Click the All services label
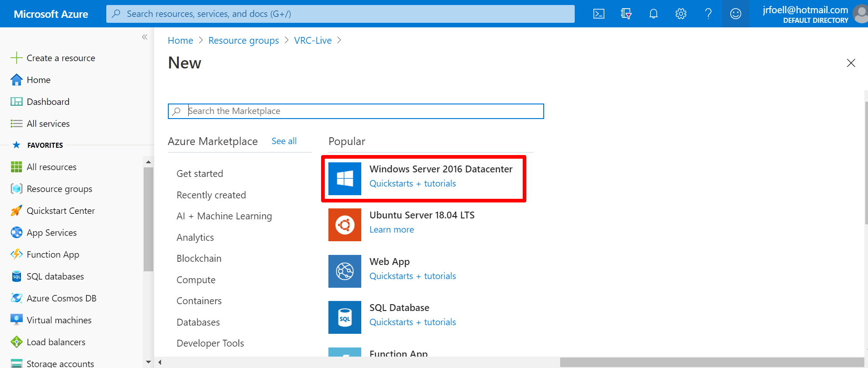 (48, 124)
